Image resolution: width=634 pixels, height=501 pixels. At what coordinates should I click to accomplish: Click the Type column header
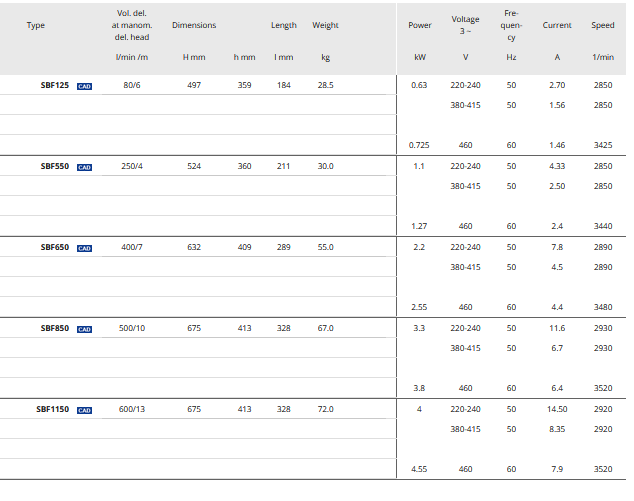36,25
